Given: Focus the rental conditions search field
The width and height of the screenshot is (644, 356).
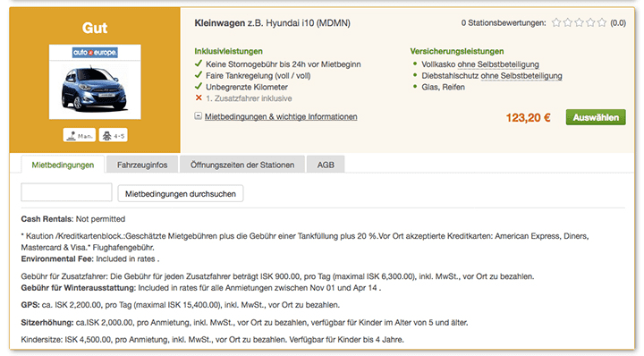Looking at the screenshot, I should [x=66, y=192].
